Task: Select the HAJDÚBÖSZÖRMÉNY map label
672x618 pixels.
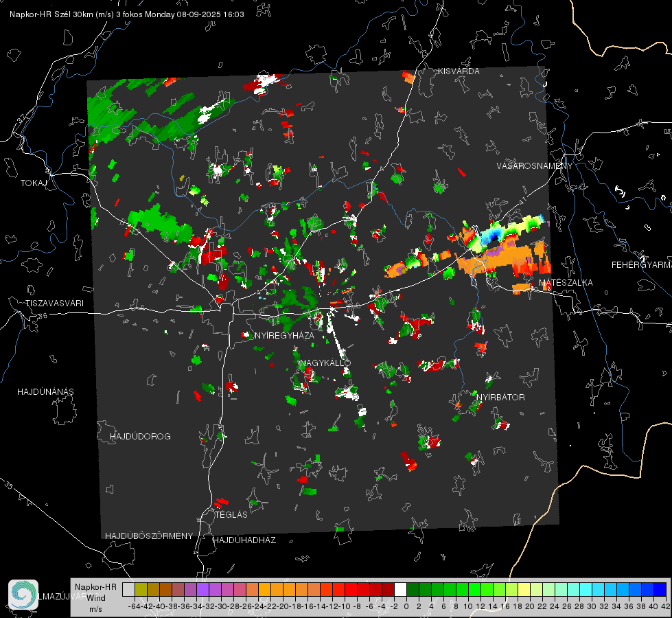Action: click(x=149, y=536)
